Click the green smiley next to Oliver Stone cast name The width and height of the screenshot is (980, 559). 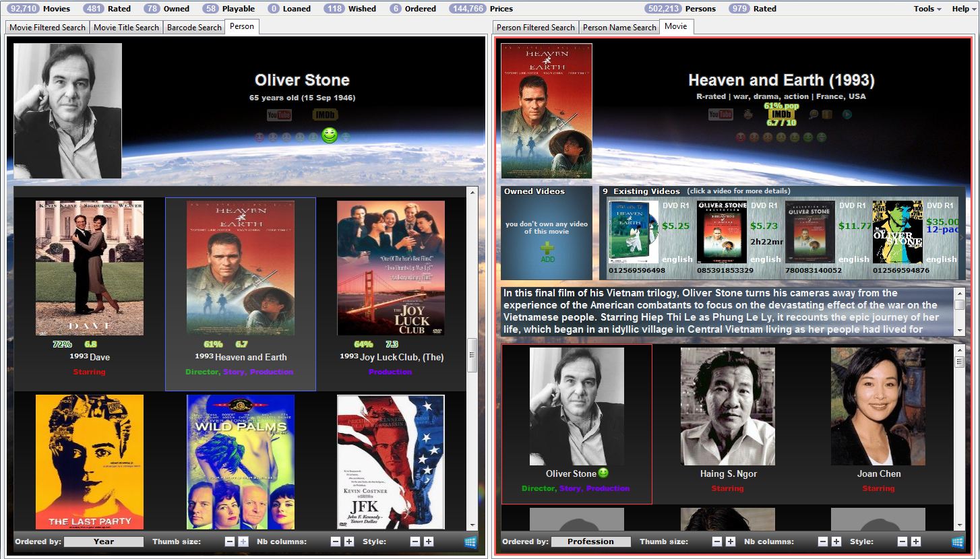[603, 473]
